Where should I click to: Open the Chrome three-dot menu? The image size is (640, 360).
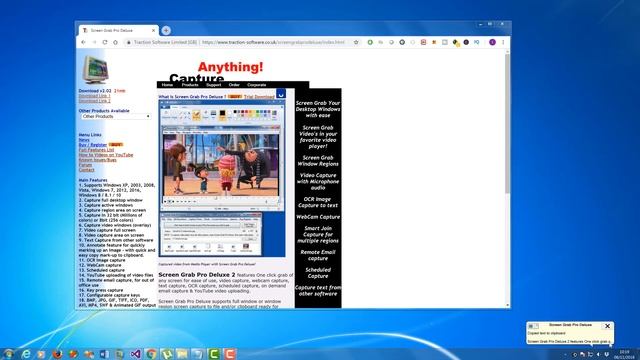[x=503, y=42]
